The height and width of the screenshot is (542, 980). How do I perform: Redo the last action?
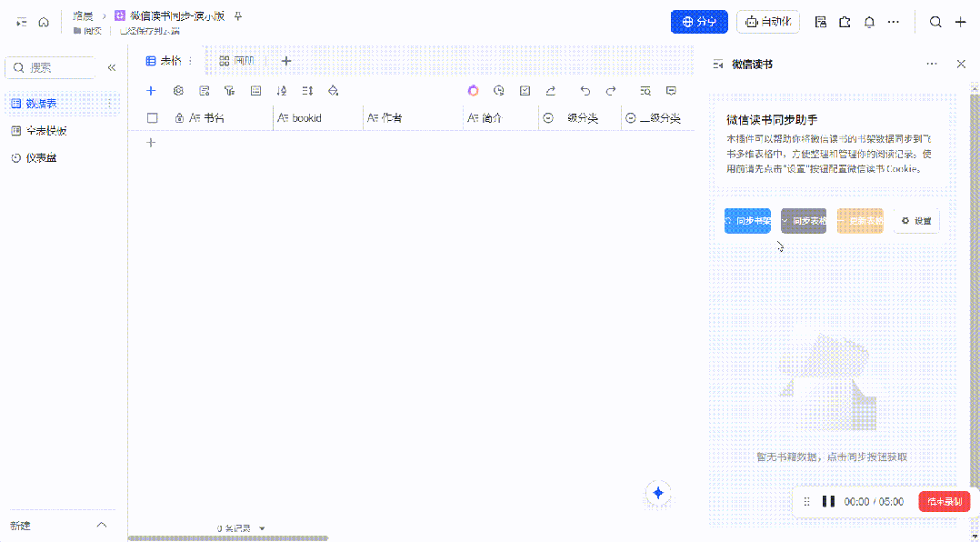click(611, 91)
